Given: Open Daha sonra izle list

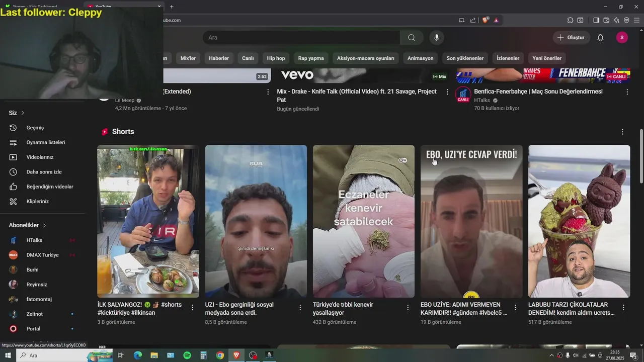Looking at the screenshot, I should click(x=43, y=172).
